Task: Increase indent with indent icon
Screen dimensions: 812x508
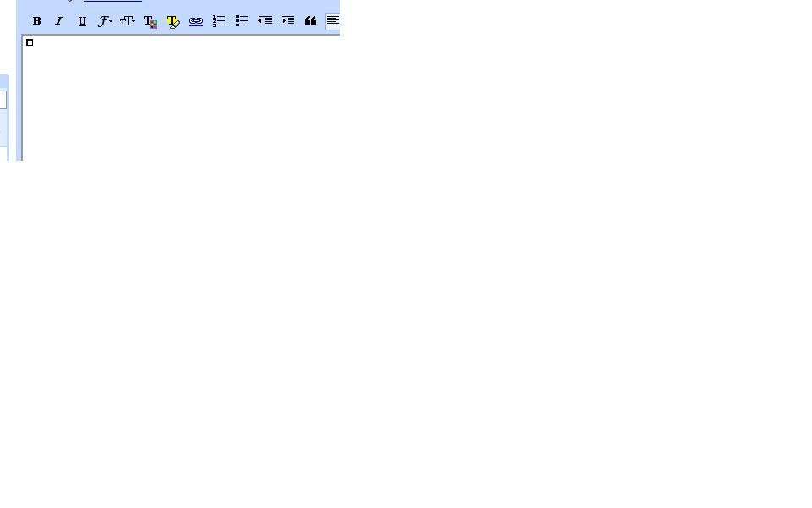Action: coord(288,21)
